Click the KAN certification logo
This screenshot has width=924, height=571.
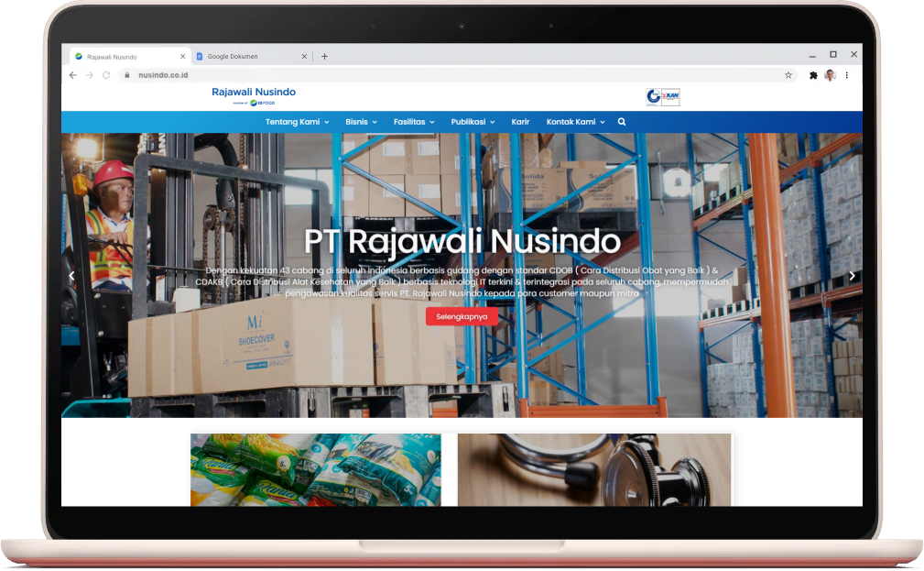[670, 96]
